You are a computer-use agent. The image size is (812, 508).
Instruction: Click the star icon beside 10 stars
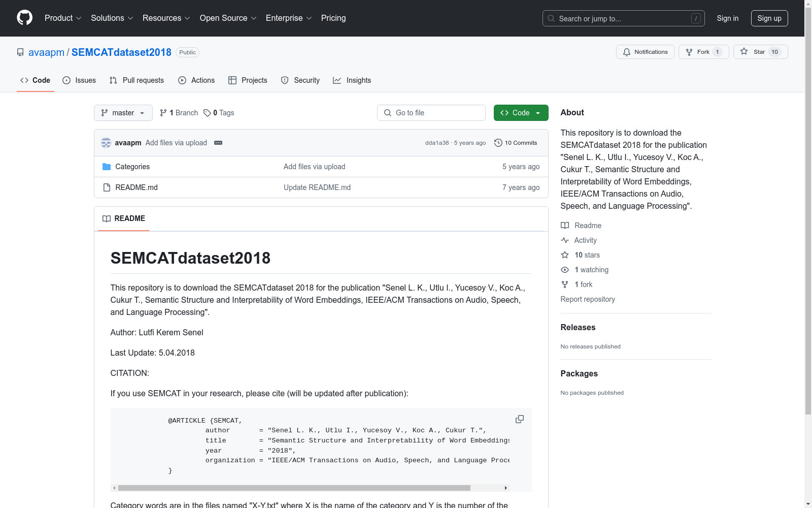point(565,255)
